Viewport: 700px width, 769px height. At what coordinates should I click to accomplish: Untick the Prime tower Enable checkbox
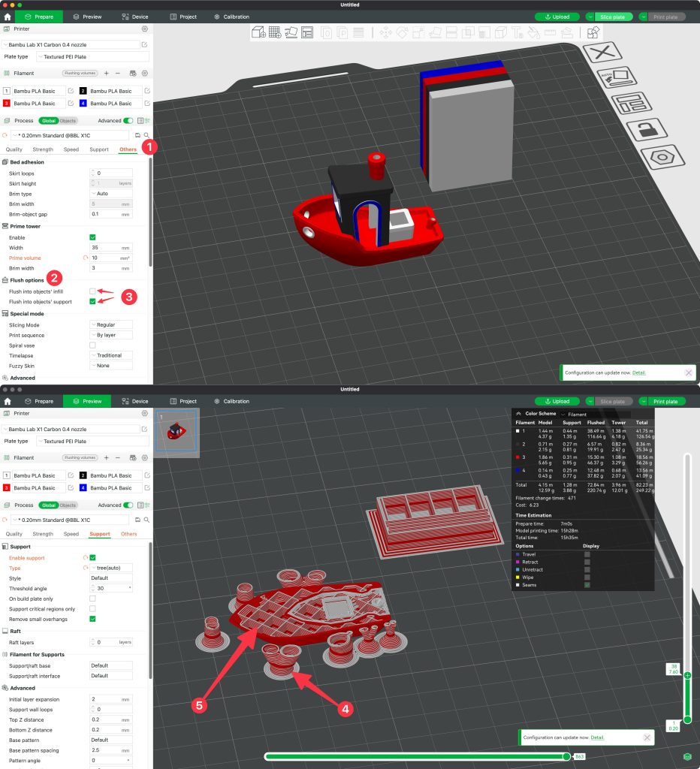(92, 237)
